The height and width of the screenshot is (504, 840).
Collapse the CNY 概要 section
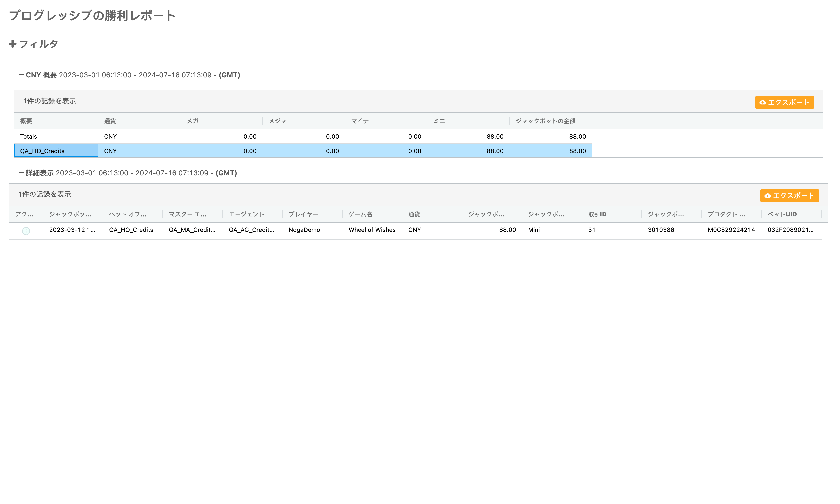pos(21,75)
